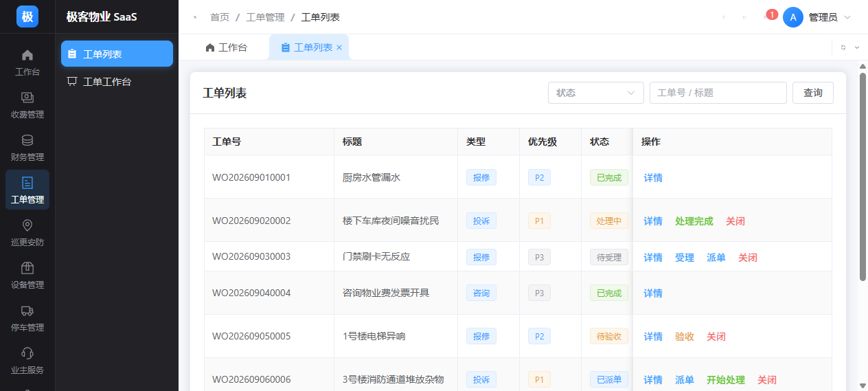Open the 财务管理 sidebar module

[x=27, y=148]
